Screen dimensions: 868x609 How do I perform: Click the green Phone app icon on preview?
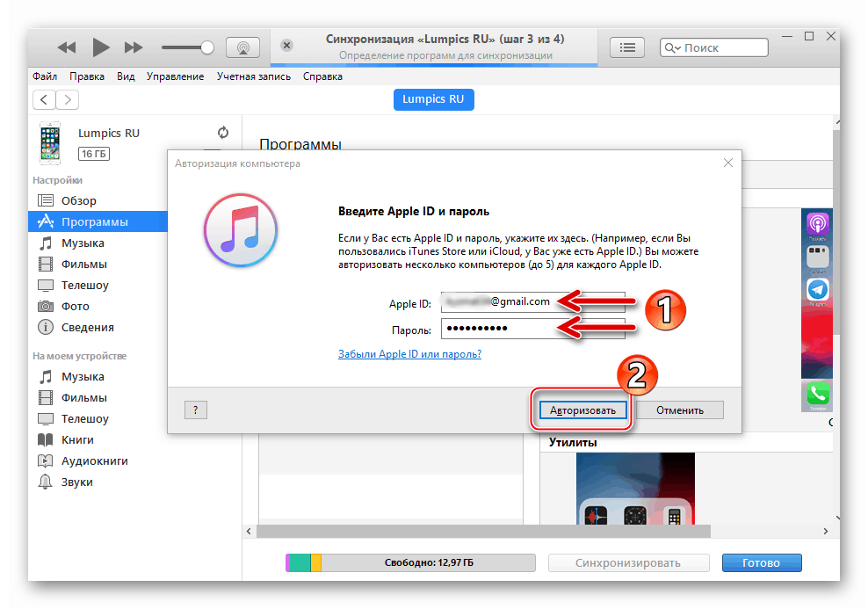[x=817, y=394]
